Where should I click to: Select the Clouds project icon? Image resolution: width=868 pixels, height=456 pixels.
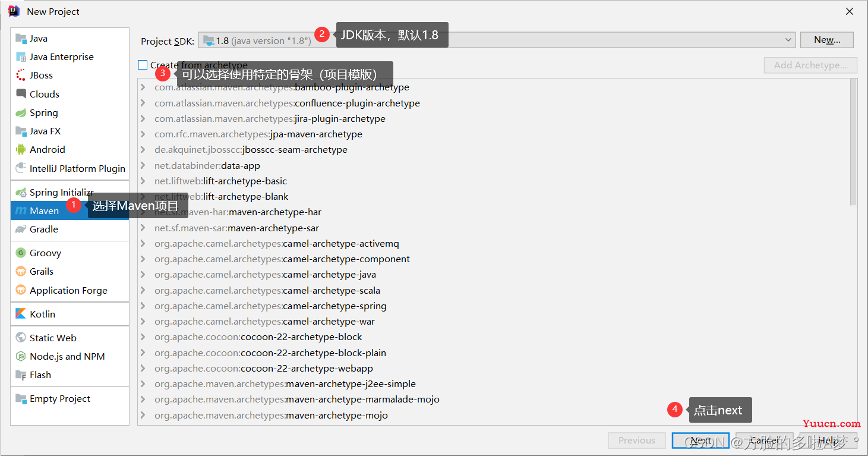[21, 94]
